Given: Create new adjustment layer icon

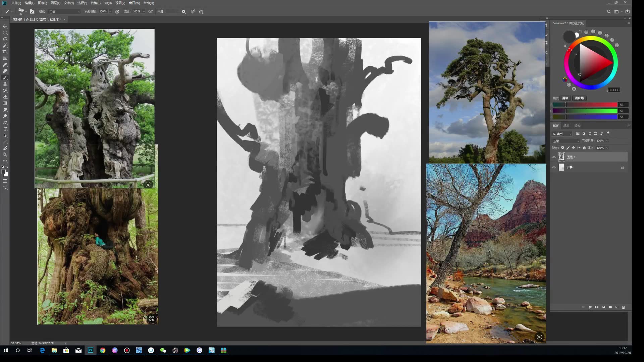Looking at the screenshot, I should click(604, 307).
